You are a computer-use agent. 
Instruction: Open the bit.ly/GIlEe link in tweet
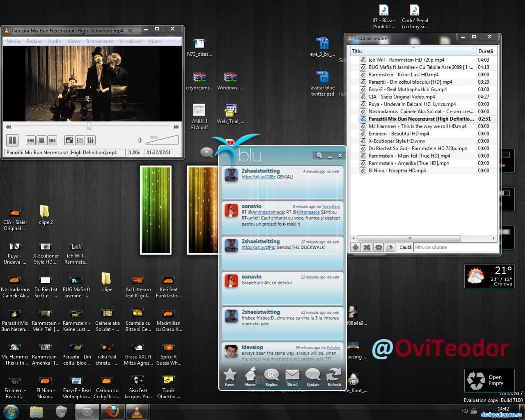[x=258, y=177]
